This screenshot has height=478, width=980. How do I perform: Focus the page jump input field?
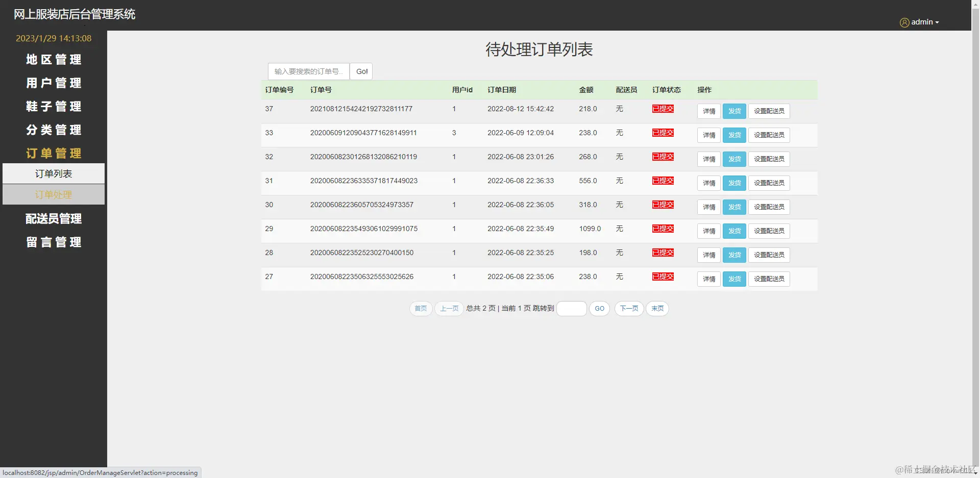point(572,309)
